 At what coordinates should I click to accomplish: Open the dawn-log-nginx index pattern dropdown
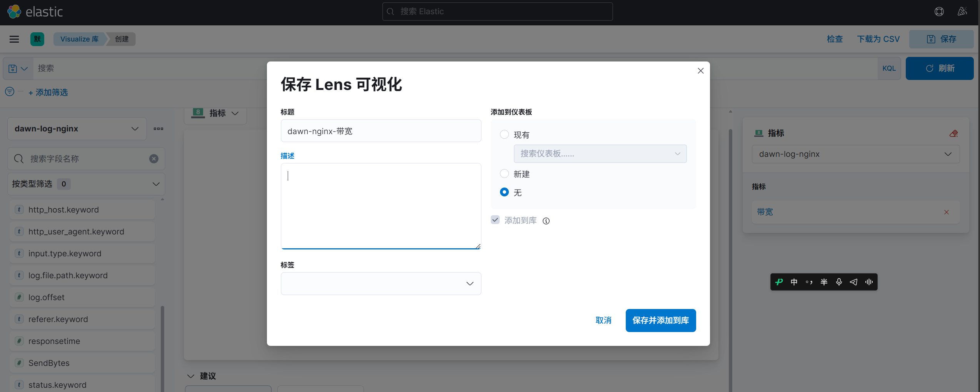77,129
